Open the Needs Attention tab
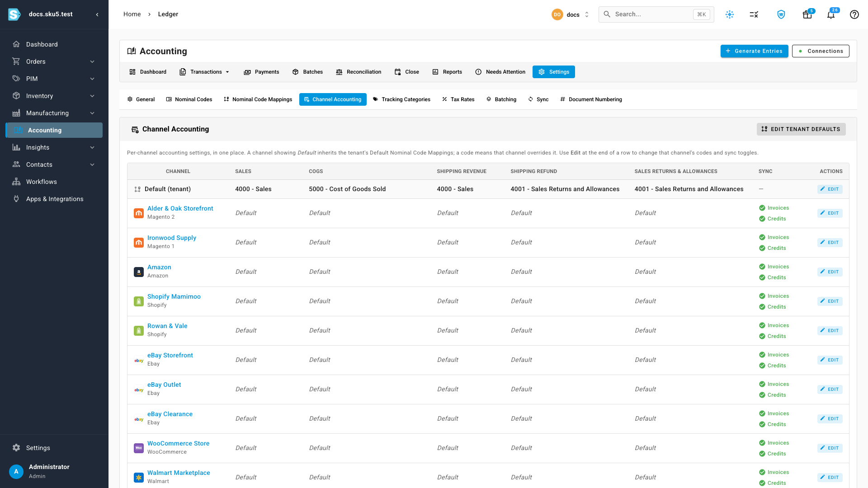 coord(500,72)
